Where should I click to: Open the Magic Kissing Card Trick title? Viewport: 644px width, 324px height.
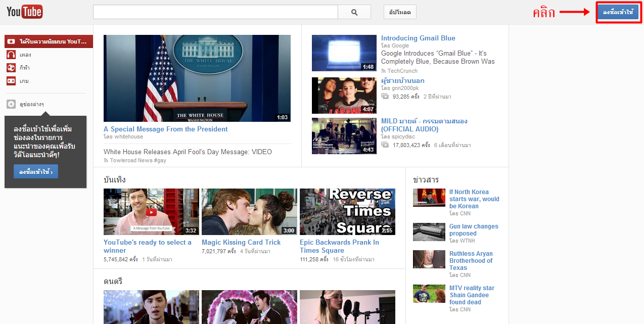(x=241, y=242)
